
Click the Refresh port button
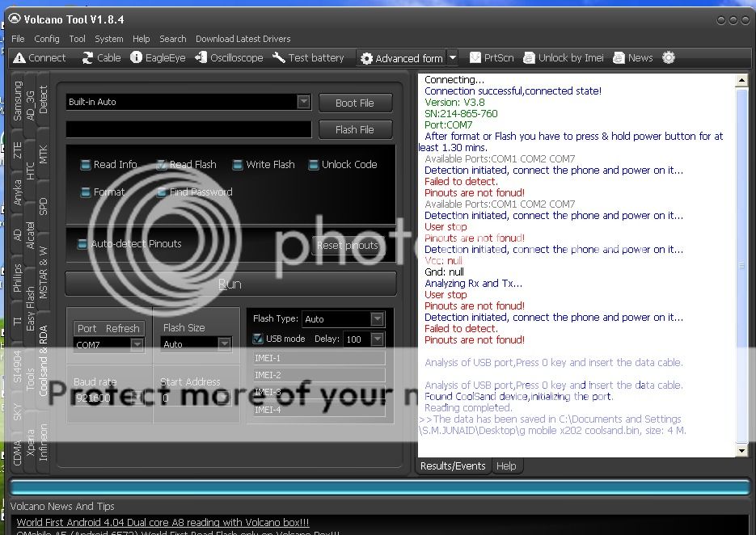122,328
